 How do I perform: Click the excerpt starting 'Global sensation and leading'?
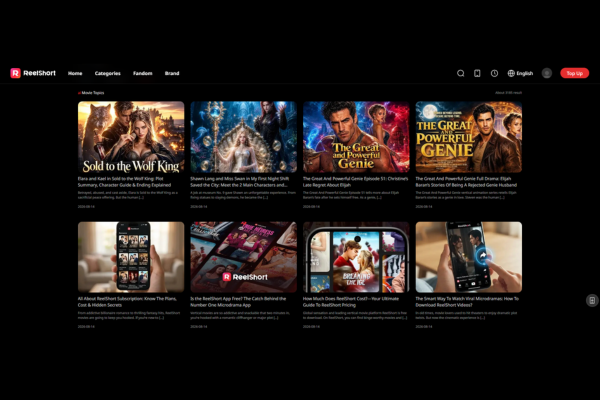point(355,315)
